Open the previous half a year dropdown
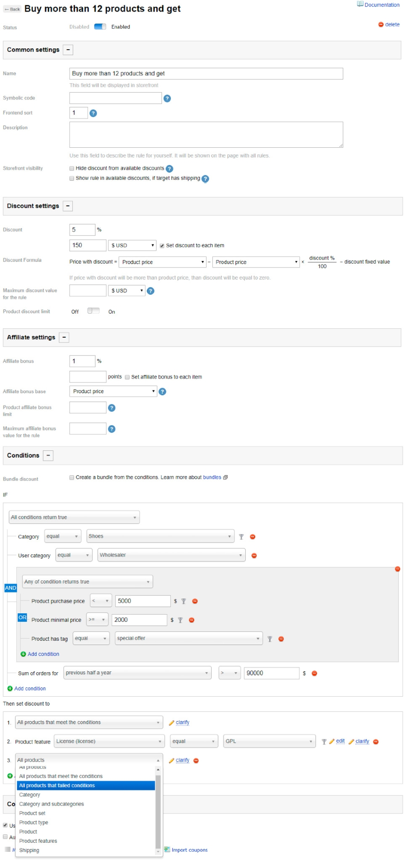Image resolution: width=408 pixels, height=868 pixels. [x=137, y=673]
